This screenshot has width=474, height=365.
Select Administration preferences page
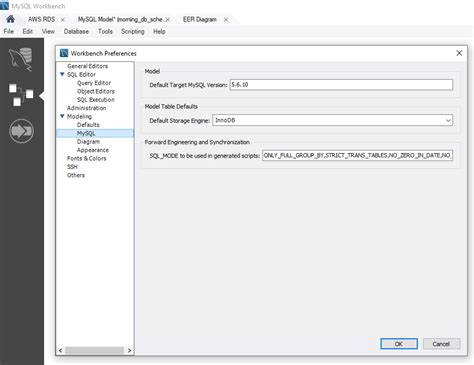(86, 108)
